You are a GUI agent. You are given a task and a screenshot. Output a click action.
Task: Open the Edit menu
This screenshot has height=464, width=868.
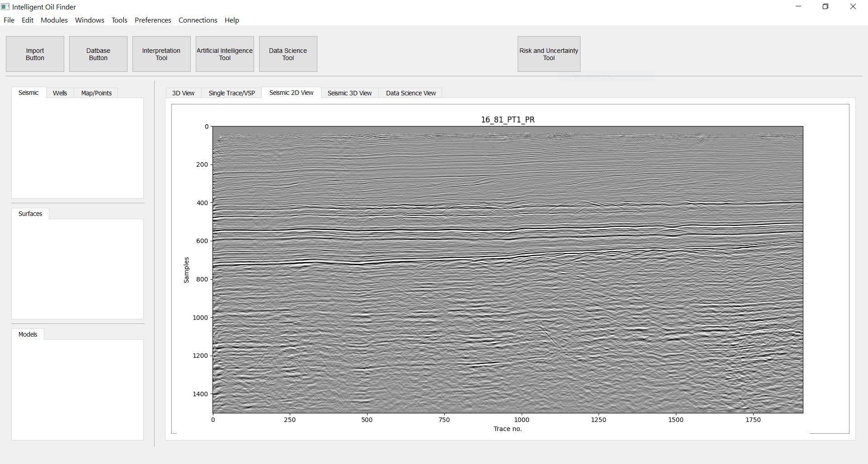click(x=28, y=20)
